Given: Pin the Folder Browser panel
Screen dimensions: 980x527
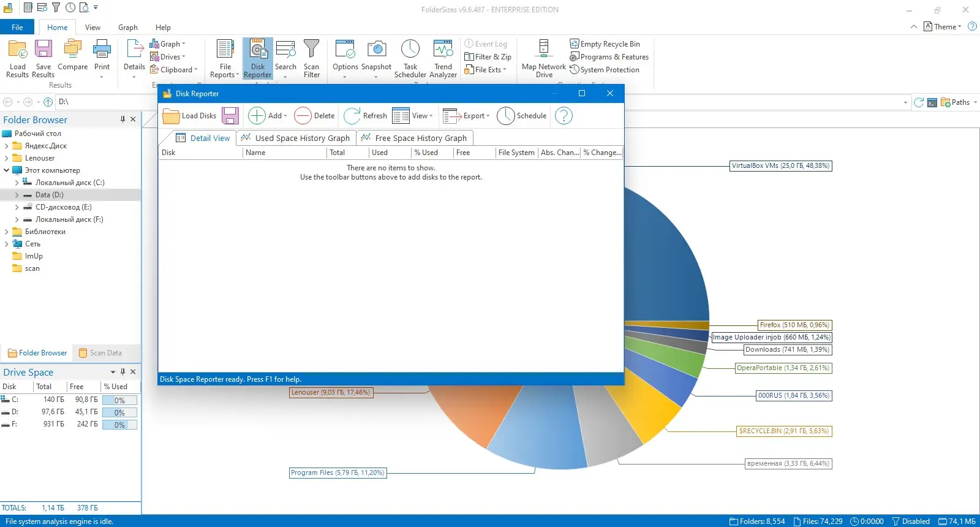Looking at the screenshot, I should pos(123,119).
